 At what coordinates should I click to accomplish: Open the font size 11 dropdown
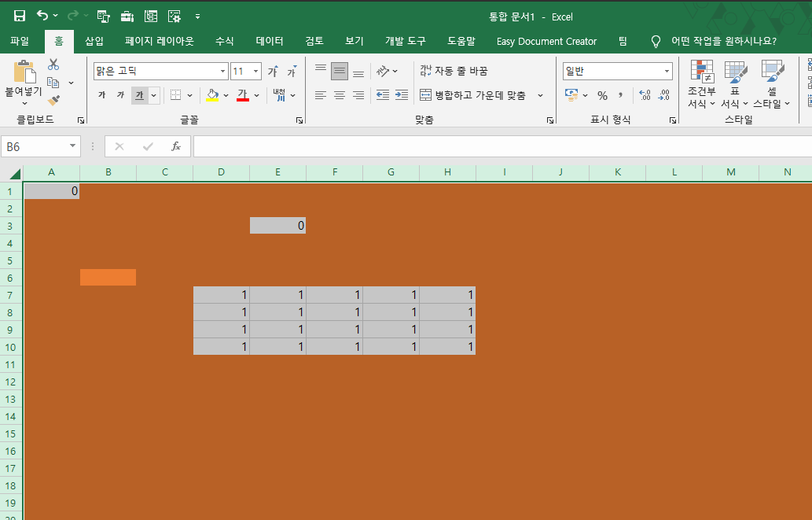point(255,71)
